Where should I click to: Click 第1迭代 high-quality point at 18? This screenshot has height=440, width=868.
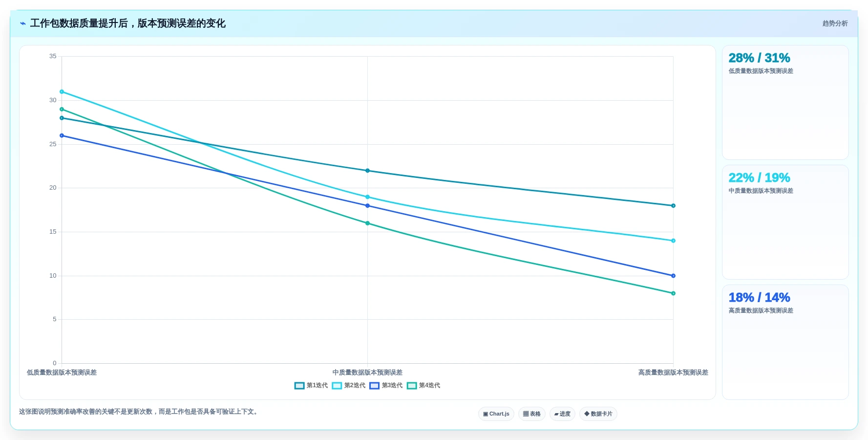[x=673, y=206]
